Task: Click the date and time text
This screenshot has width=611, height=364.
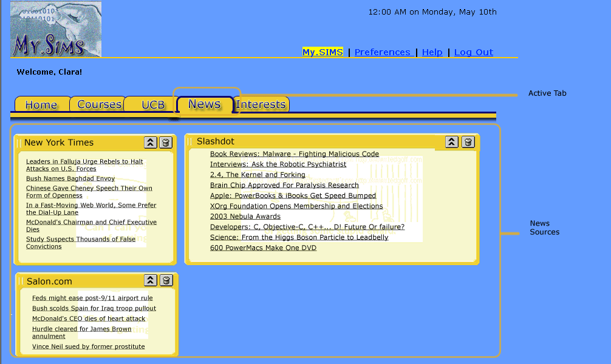Action: click(432, 12)
